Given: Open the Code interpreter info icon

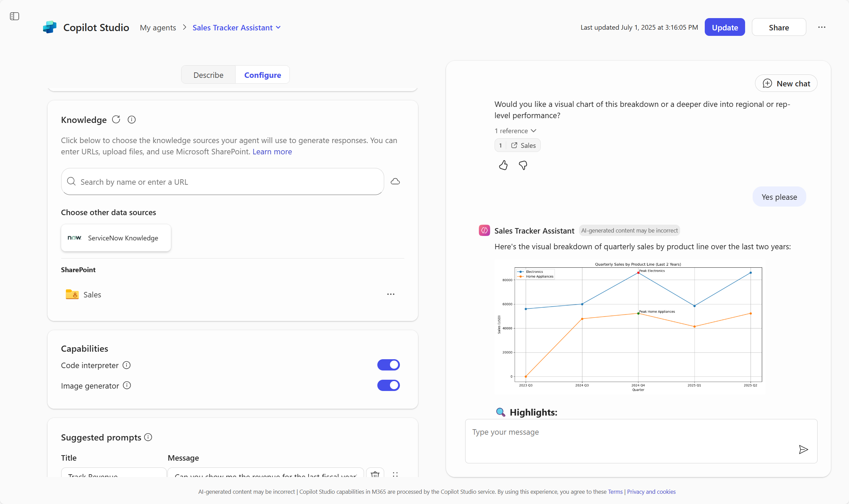Looking at the screenshot, I should click(126, 365).
